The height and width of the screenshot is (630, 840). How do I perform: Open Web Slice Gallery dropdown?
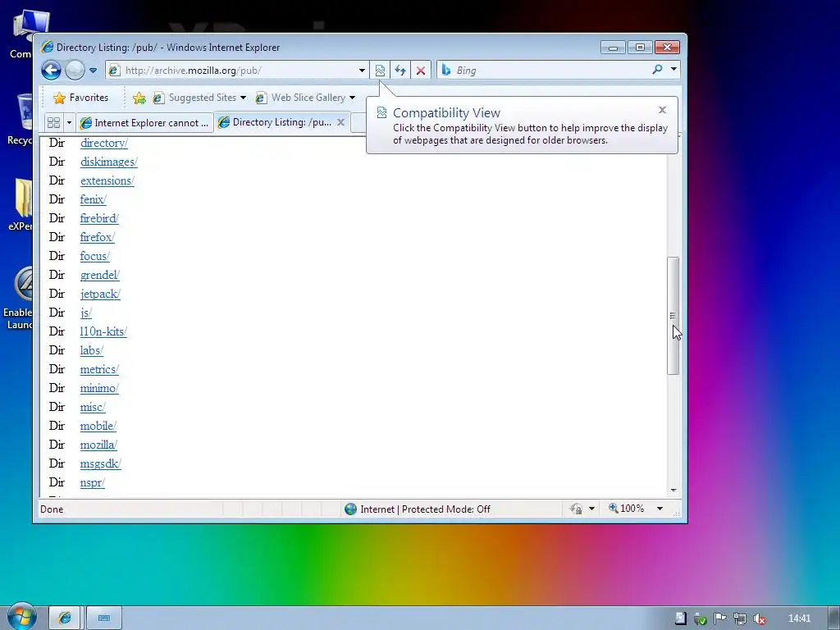(305, 98)
